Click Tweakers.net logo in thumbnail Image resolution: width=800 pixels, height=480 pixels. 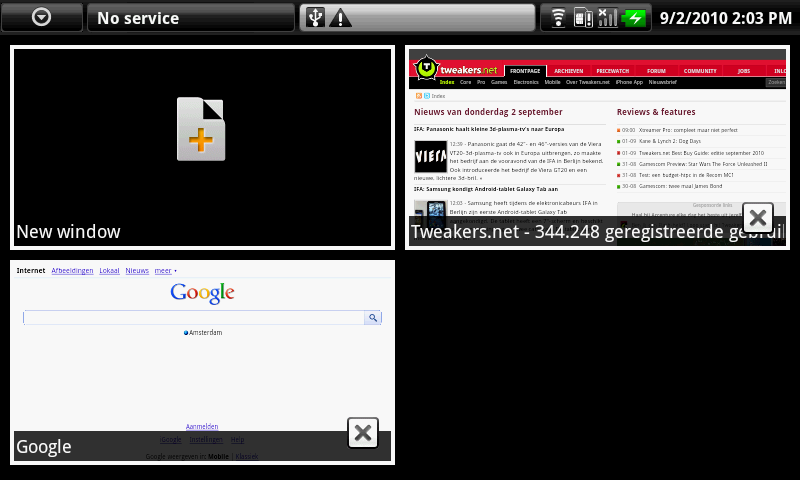pos(455,68)
